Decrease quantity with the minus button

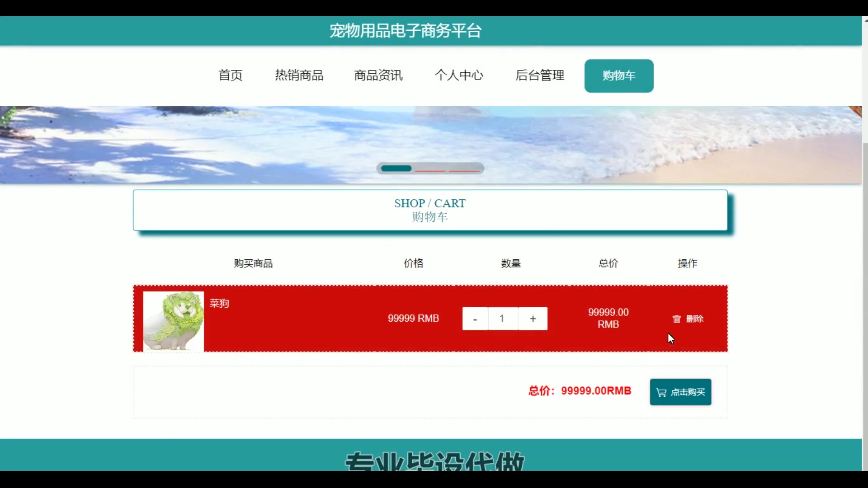(x=475, y=319)
